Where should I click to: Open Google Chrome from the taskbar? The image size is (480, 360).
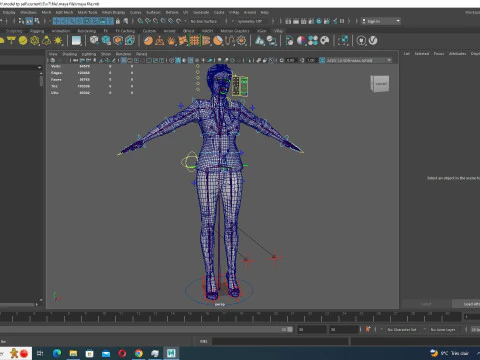[139, 353]
